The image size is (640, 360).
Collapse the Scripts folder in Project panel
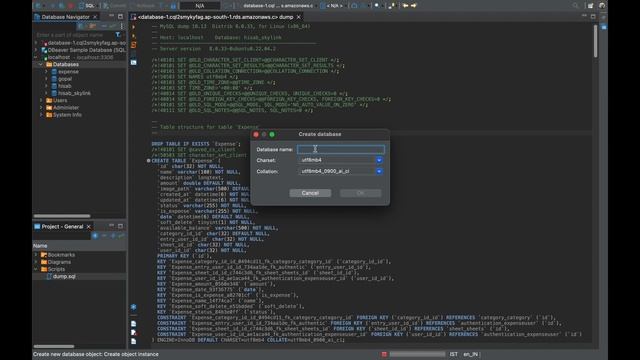pyautogui.click(x=36, y=269)
